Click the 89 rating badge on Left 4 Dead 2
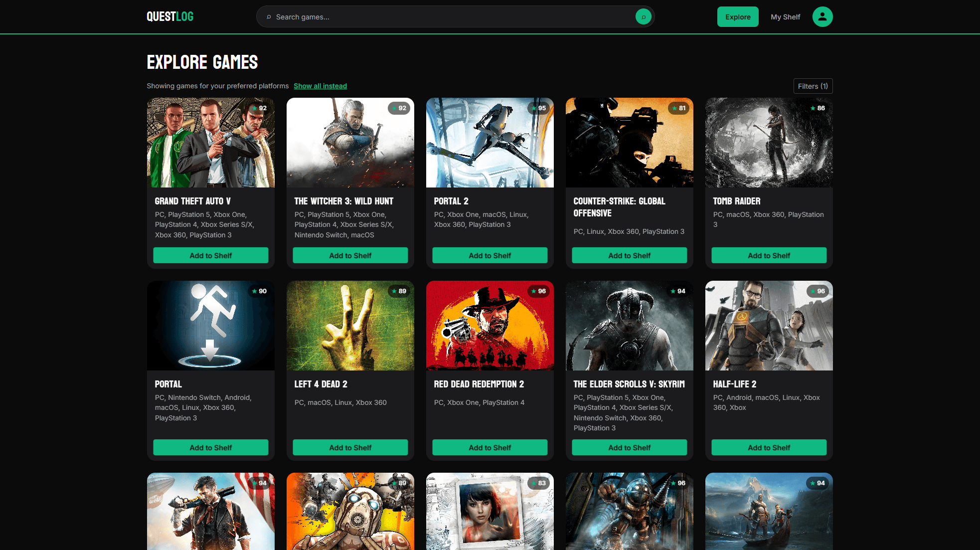The height and width of the screenshot is (550, 980). (399, 291)
